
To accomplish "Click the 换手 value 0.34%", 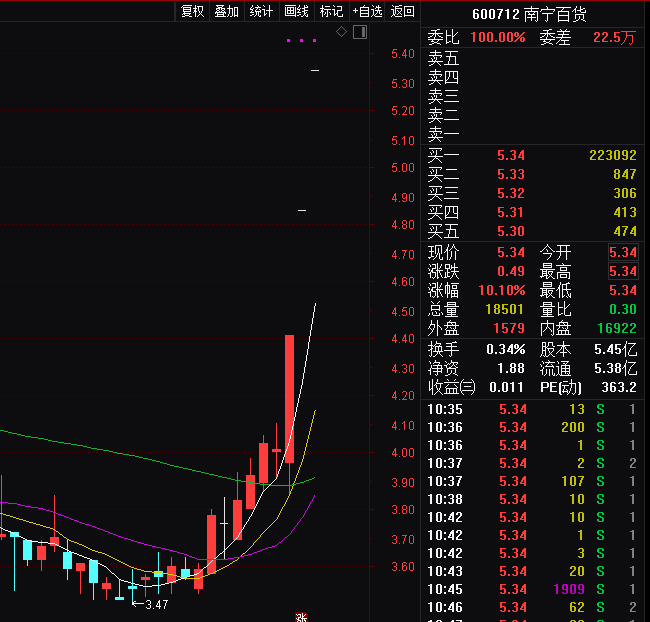I will pos(506,350).
